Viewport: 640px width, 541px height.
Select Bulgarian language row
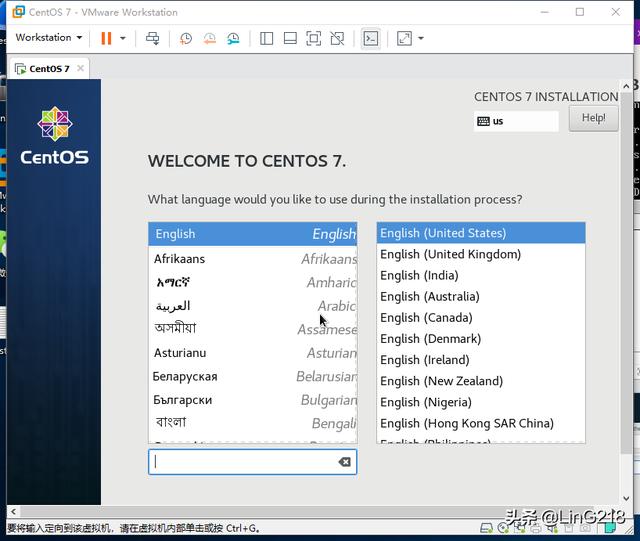(x=253, y=400)
